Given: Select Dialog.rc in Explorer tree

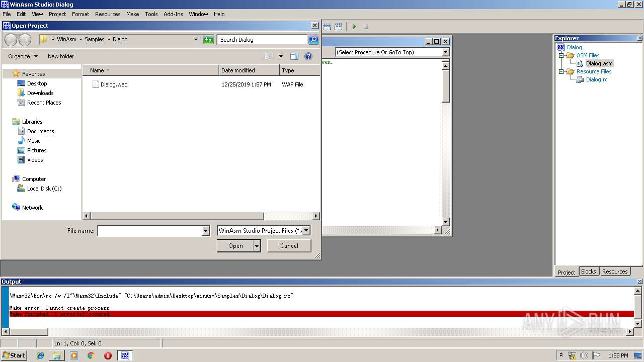Looking at the screenshot, I should point(597,79).
